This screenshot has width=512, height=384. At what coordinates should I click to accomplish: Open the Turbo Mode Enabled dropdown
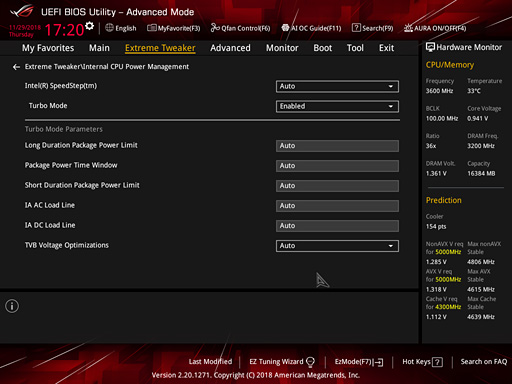point(337,106)
